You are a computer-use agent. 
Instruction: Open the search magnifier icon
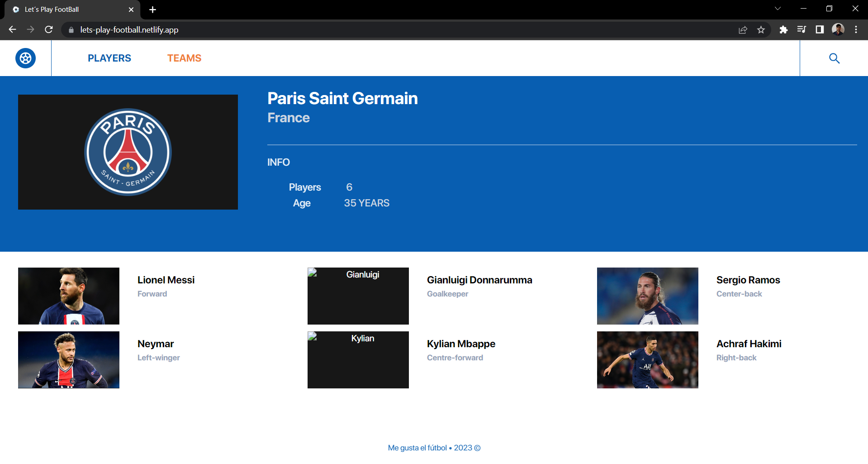(x=834, y=58)
